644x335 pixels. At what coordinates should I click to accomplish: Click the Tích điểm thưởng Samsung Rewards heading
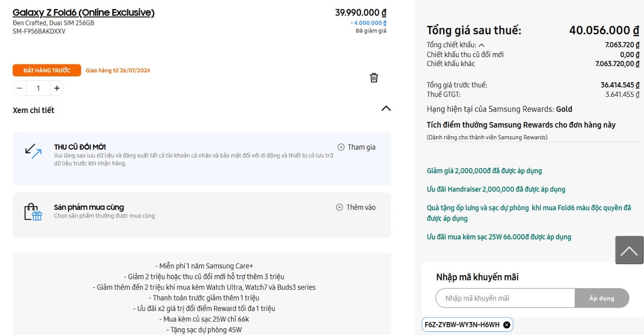pos(521,125)
